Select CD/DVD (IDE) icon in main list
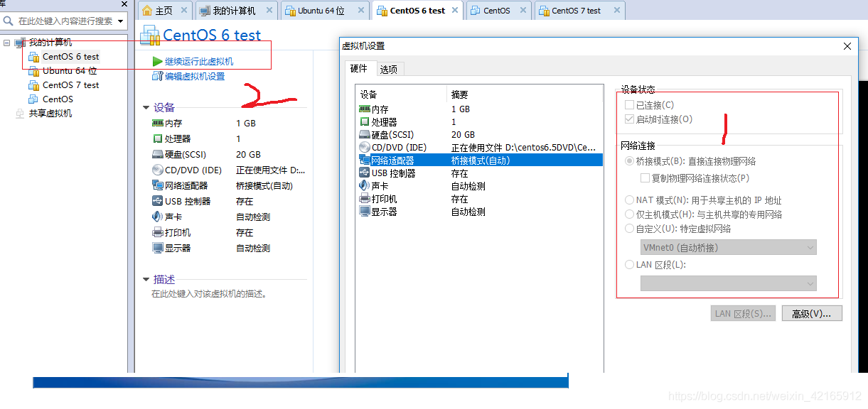 [x=157, y=170]
